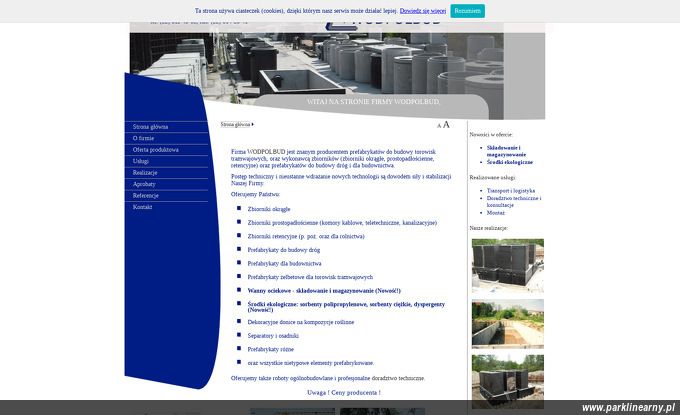Click 'Realizowane usługi:' heading

pyautogui.click(x=493, y=178)
